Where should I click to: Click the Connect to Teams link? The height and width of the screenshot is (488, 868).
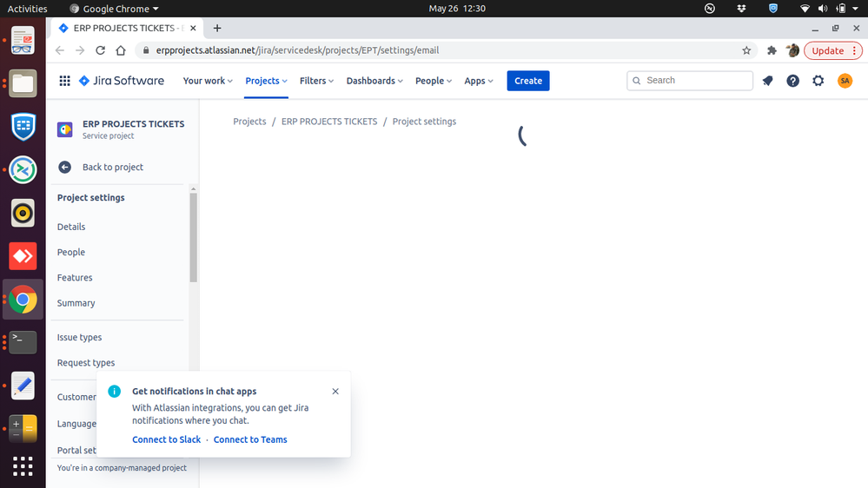pyautogui.click(x=250, y=439)
